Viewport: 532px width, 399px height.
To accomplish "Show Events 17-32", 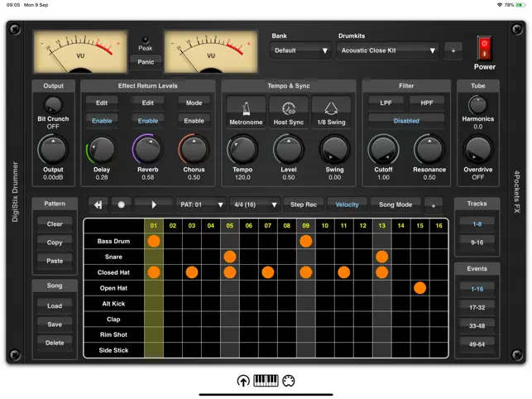I will 477,307.
